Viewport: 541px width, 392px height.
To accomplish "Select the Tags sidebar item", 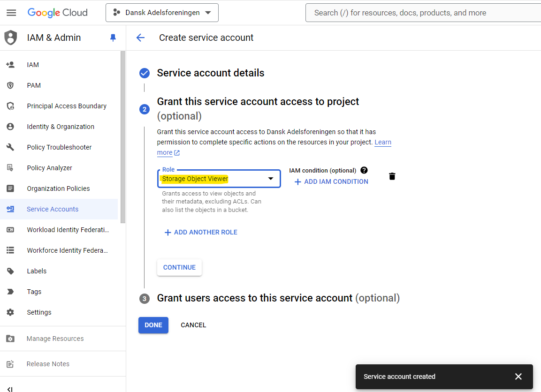I will click(34, 291).
